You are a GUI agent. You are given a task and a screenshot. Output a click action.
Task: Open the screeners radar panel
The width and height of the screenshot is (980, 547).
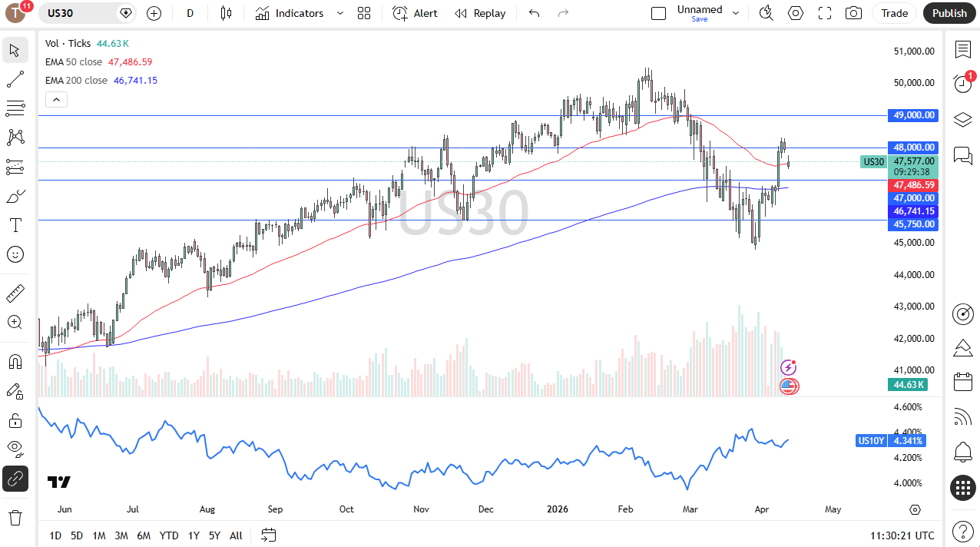(x=963, y=313)
